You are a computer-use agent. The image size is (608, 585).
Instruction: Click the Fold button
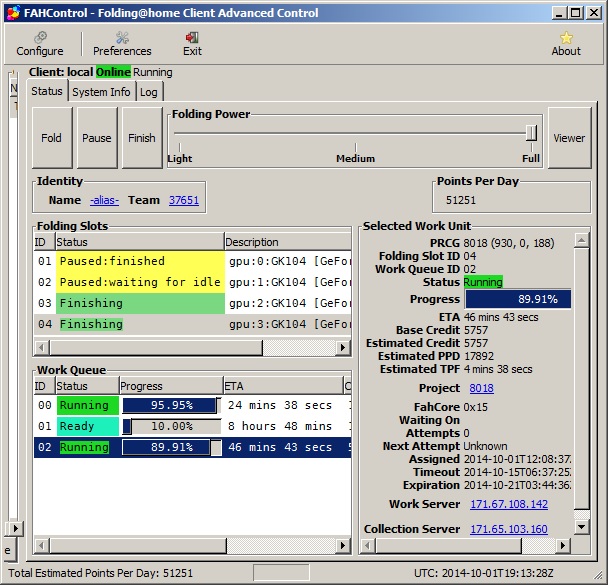click(52, 138)
